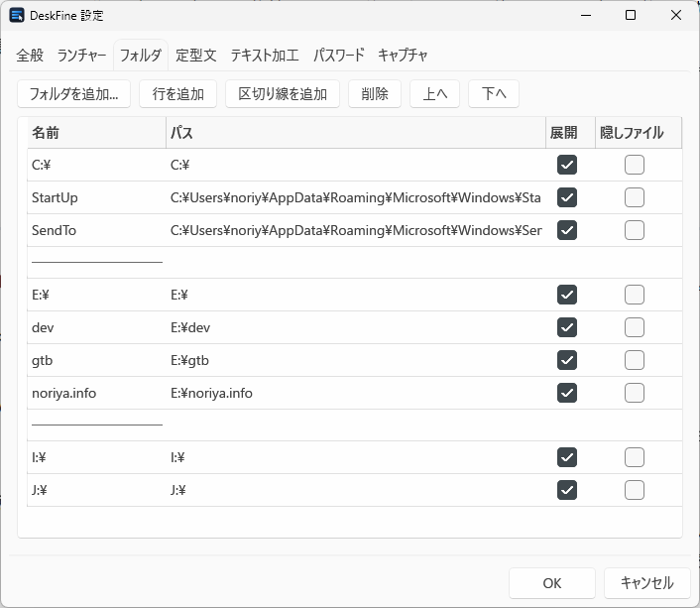Select the dev name cell
Screen dimensions: 700x608
(96, 327)
